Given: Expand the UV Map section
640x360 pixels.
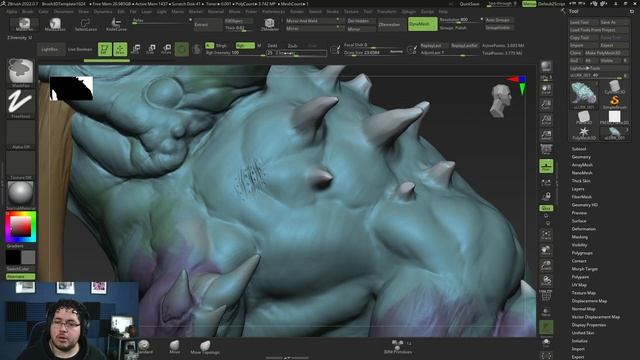Looking at the screenshot, I should 579,285.
